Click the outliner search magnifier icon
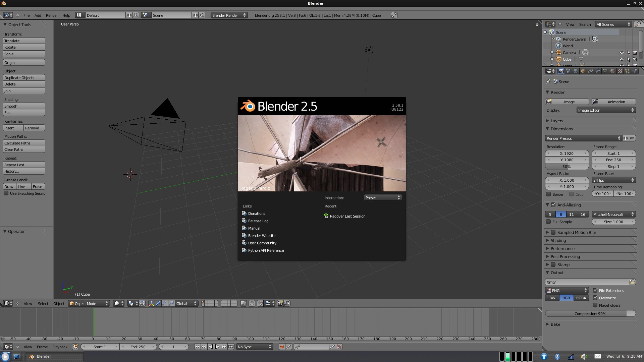This screenshot has height=362, width=644. (638, 24)
